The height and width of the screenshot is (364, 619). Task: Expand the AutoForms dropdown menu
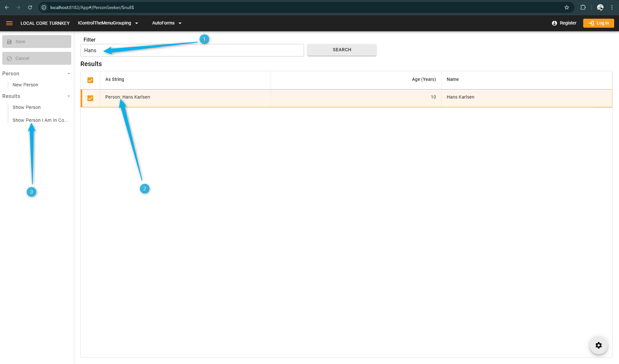click(x=166, y=23)
